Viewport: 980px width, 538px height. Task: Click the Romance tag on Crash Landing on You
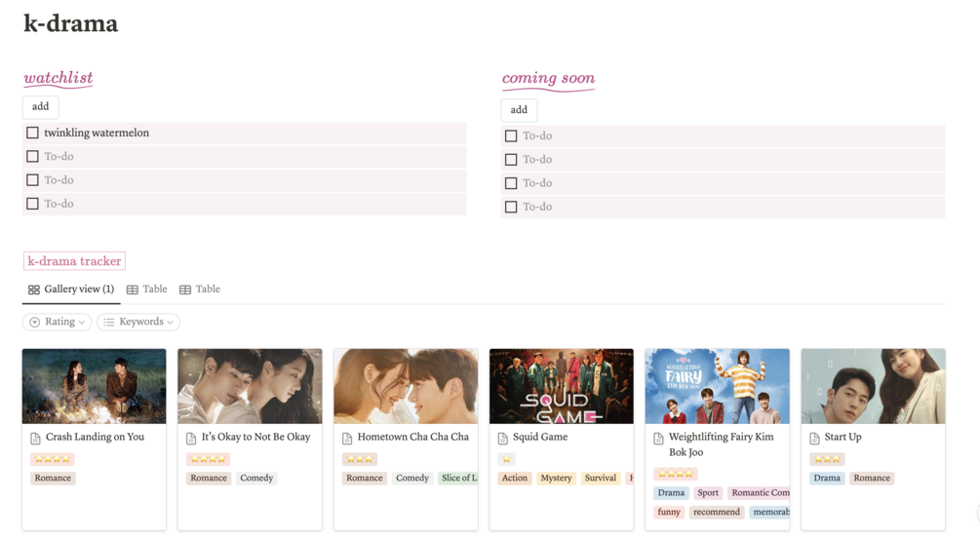[x=53, y=478]
